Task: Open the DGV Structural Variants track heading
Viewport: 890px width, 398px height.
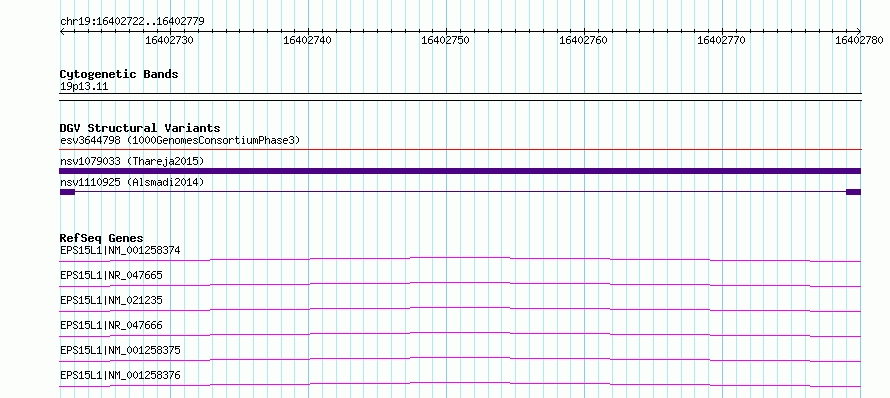Action: tap(140, 128)
